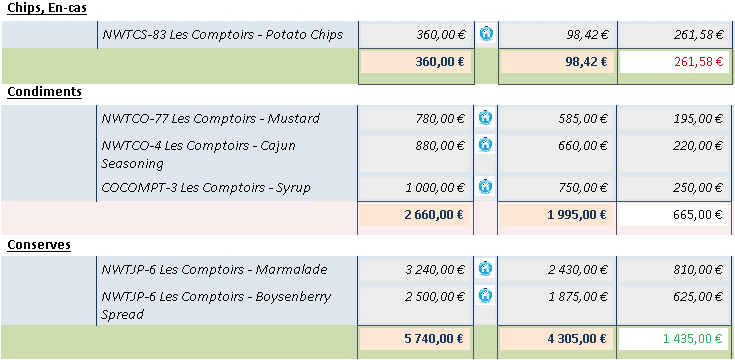Screen dimensions: 735x360
Task: Select NWTCS-83 Les Comptoirs Potato Chips
Action: pos(222,34)
